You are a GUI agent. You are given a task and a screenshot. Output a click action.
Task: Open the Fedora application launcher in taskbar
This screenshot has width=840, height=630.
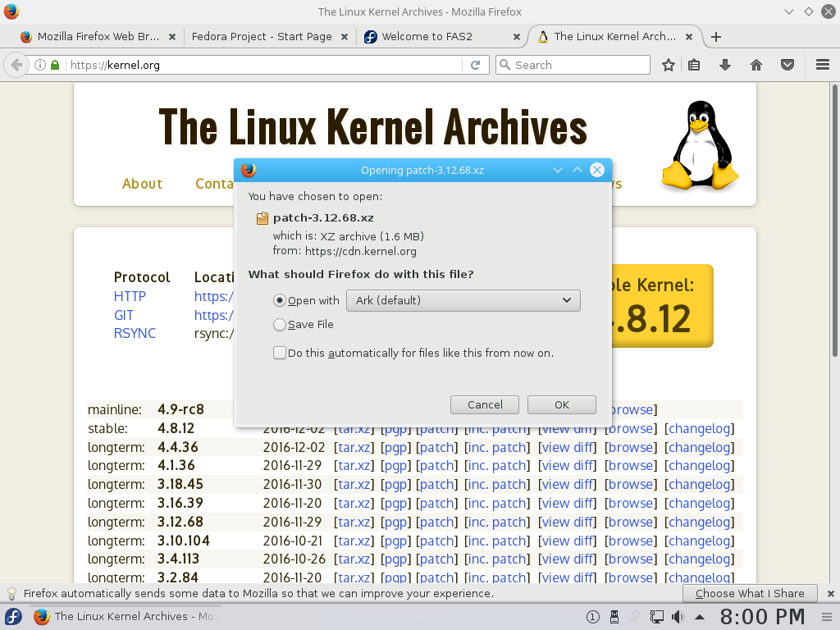pos(13,617)
